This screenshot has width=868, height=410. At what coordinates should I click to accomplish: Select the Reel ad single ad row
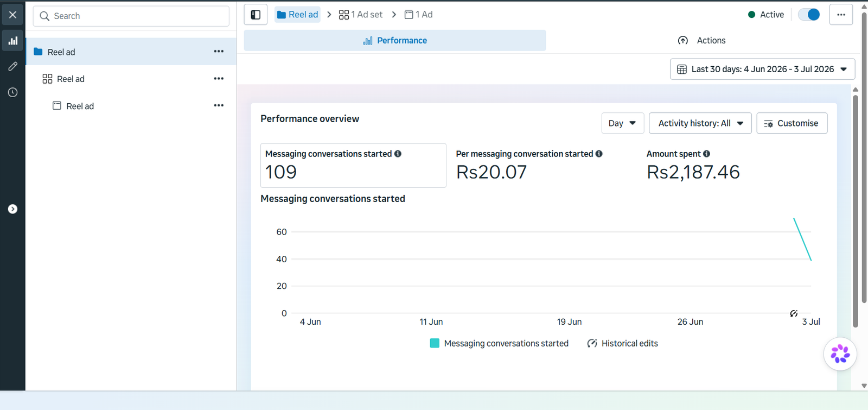pos(131,106)
